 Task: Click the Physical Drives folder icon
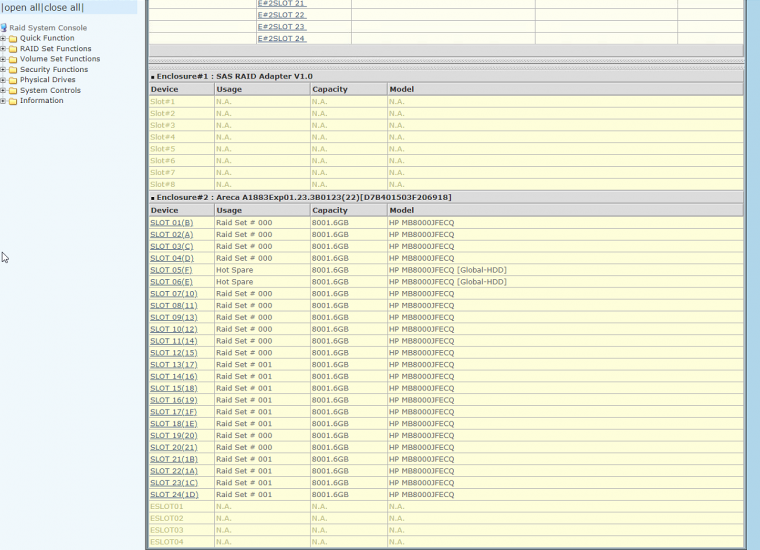pyautogui.click(x=13, y=80)
